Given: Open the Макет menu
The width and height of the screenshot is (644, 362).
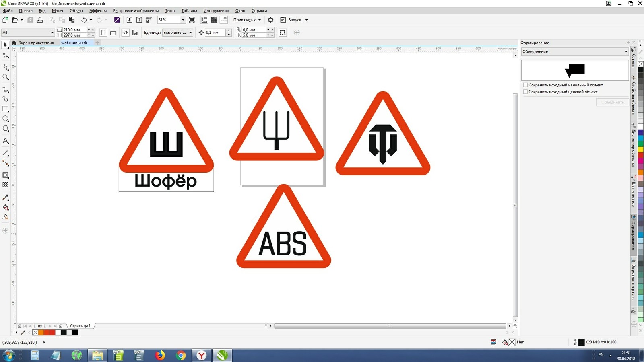Looking at the screenshot, I should [58, 11].
